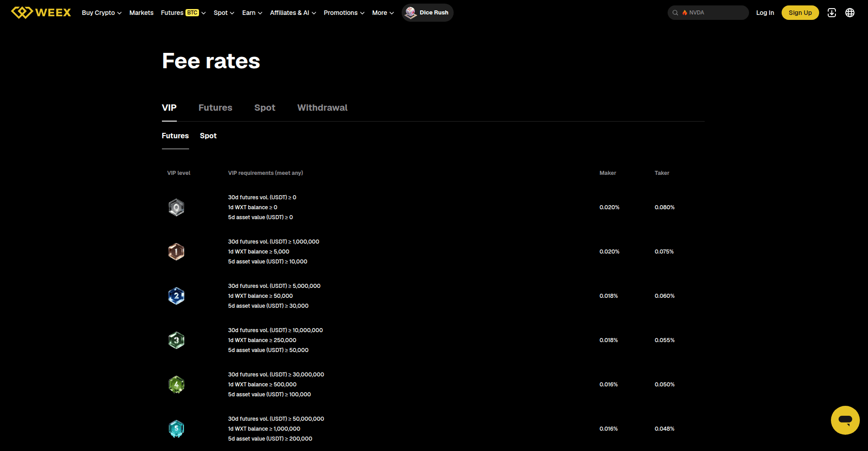
Task: Click the search magnifier icon
Action: [x=675, y=13]
